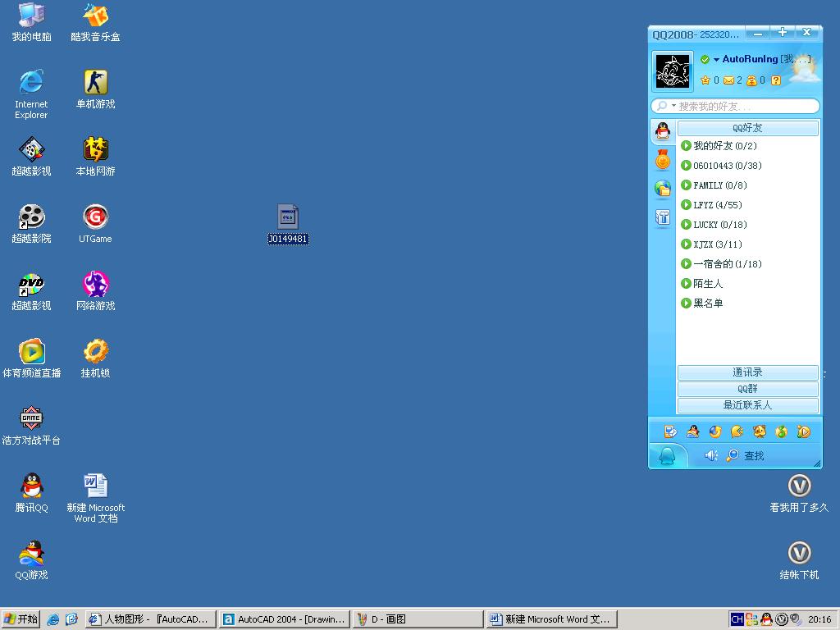840x630 pixels.
Task: Open the QQ mail envelope icon
Action: 728,80
